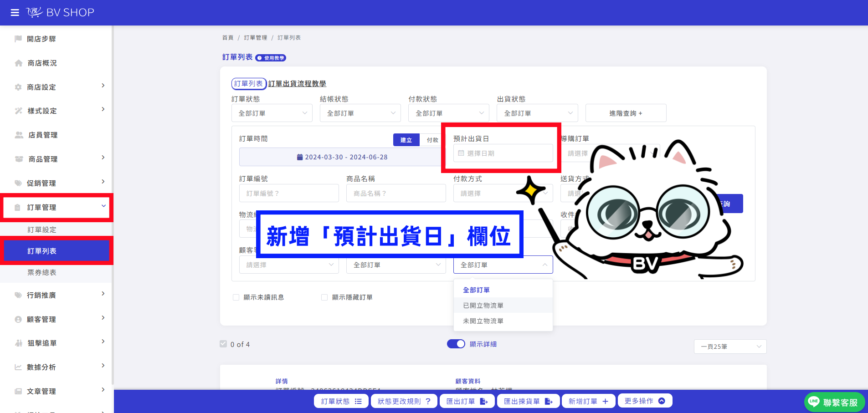868x413 pixels.
Task: Click the 預計出貨日 date field
Action: (503, 153)
